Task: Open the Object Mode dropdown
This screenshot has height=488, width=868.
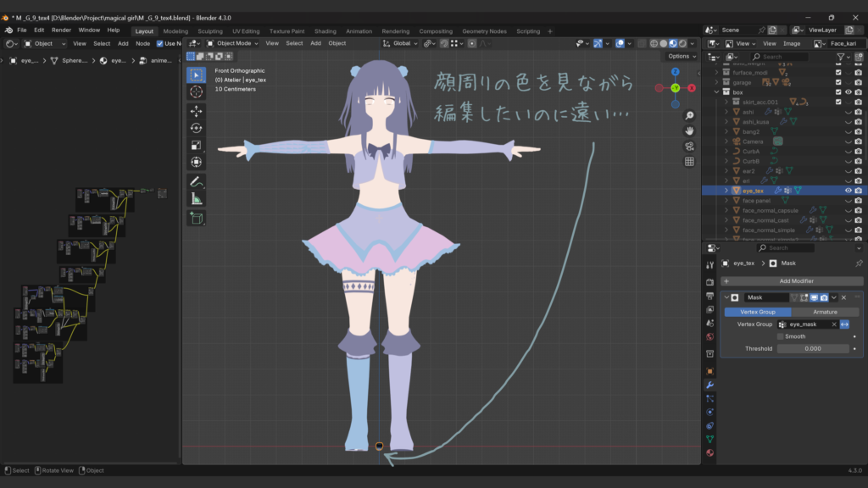Action: [x=232, y=43]
